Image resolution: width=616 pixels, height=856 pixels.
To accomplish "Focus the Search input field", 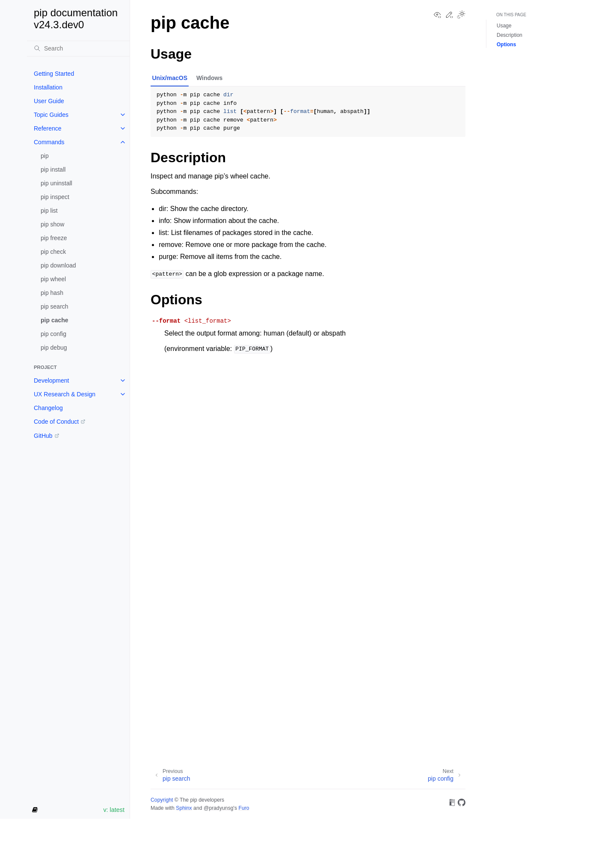I will click(79, 48).
